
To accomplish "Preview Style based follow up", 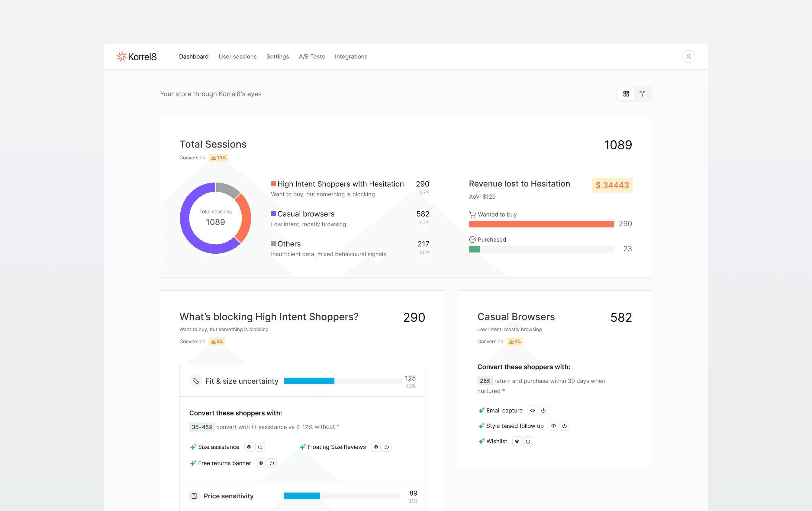I will [553, 426].
